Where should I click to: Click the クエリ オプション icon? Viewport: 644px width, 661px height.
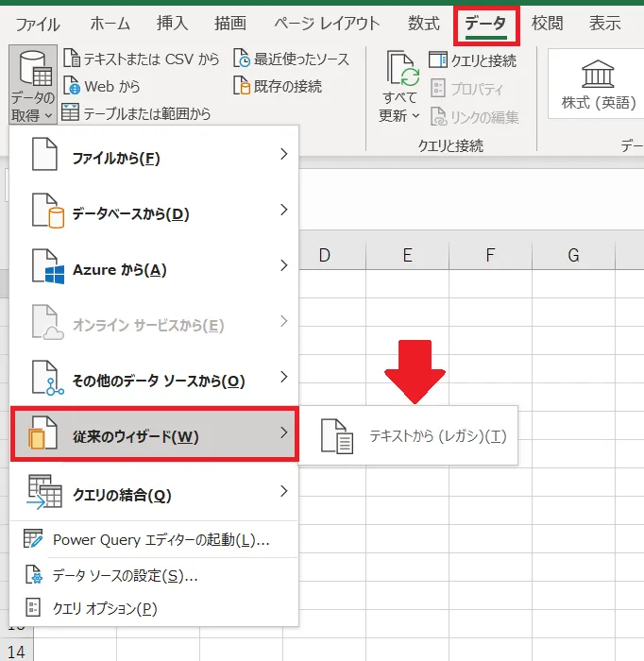33,607
